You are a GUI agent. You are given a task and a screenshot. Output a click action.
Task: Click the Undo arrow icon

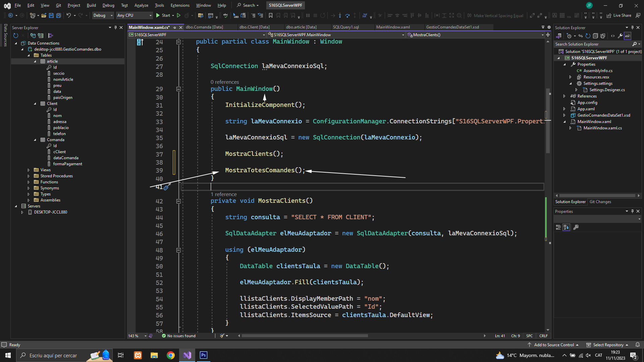68,15
